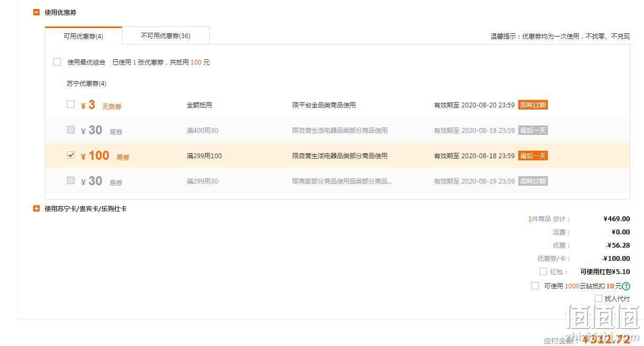Click the 运费 value ¥0.00
Image resolution: width=644 pixels, height=346 pixels.
pyautogui.click(x=621, y=232)
